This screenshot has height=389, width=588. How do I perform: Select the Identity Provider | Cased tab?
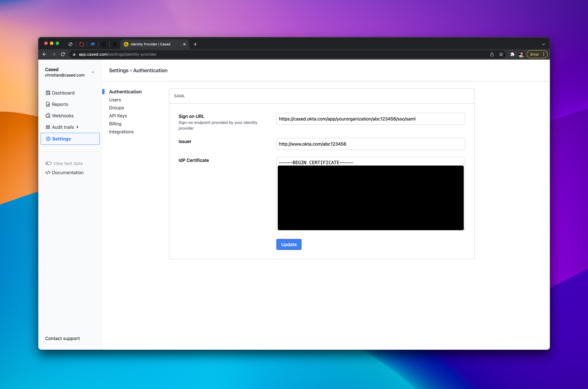pyautogui.click(x=155, y=44)
